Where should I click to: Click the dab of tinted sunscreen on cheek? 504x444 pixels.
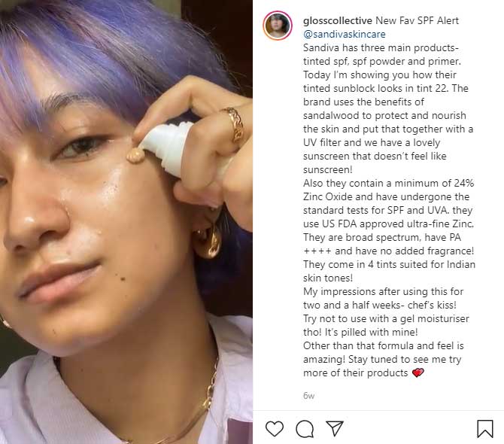(x=135, y=155)
